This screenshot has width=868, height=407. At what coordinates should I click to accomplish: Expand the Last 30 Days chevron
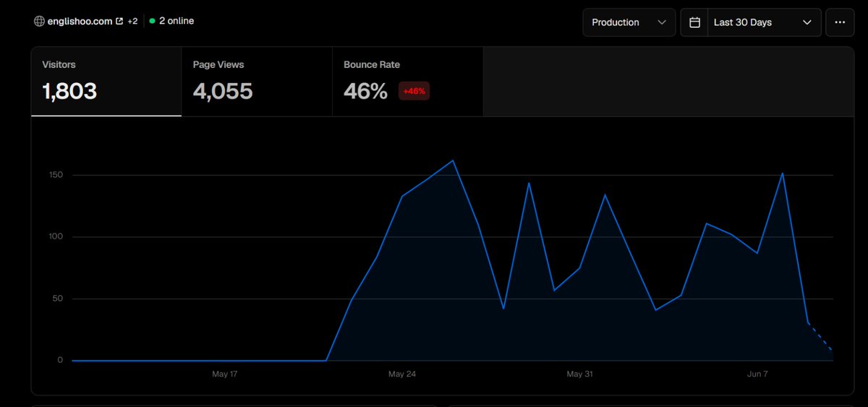[807, 22]
